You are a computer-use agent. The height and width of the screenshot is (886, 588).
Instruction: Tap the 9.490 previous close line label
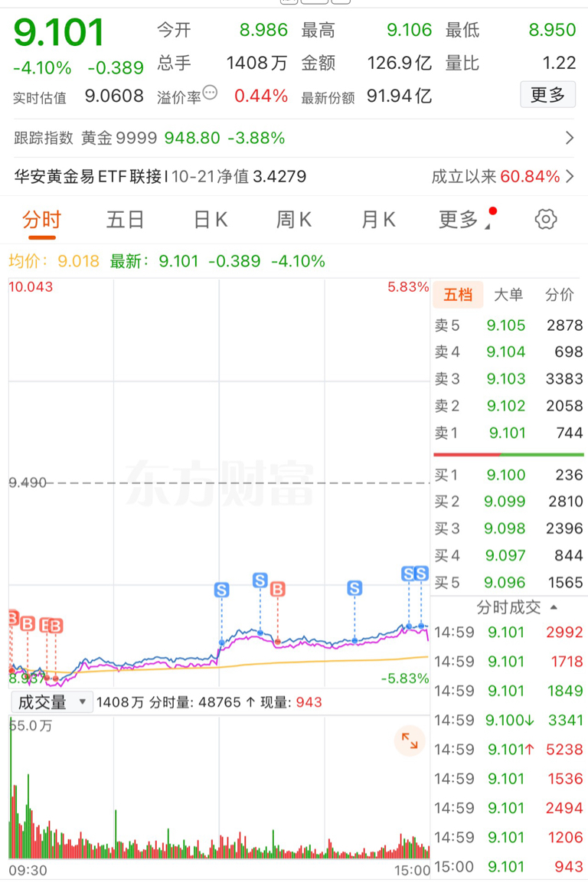click(x=28, y=482)
